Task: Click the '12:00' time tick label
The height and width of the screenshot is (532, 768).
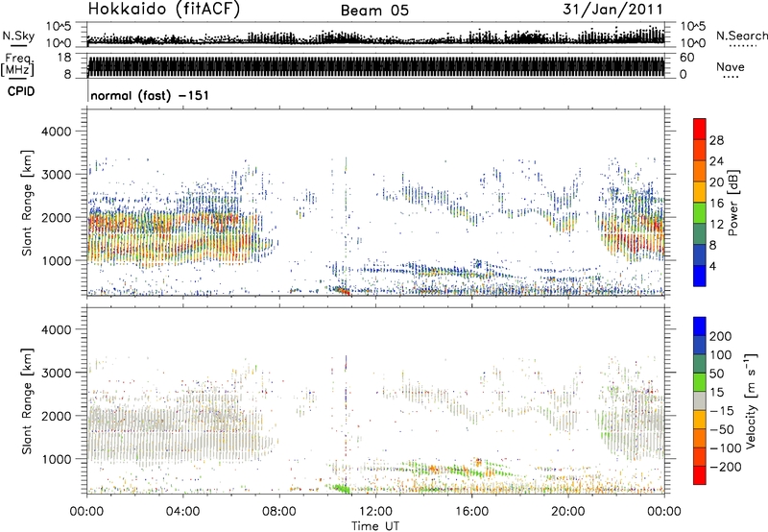Action: tap(375, 512)
